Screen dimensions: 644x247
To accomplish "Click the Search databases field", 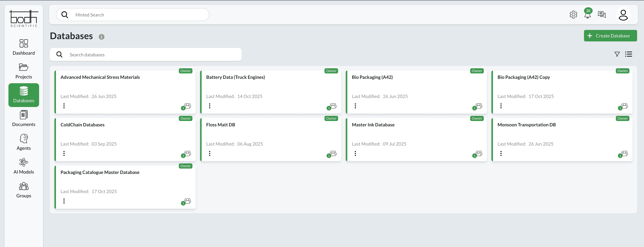I will (x=150, y=55).
